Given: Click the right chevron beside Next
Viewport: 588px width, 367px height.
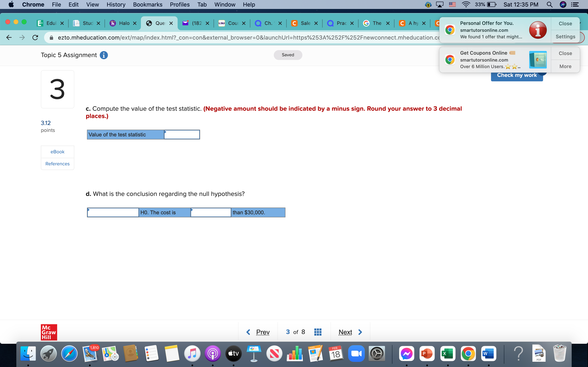Looking at the screenshot, I should point(360,332).
